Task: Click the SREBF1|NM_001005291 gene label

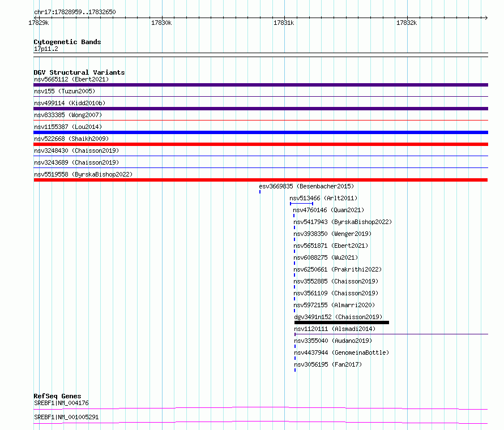Action: point(66,417)
